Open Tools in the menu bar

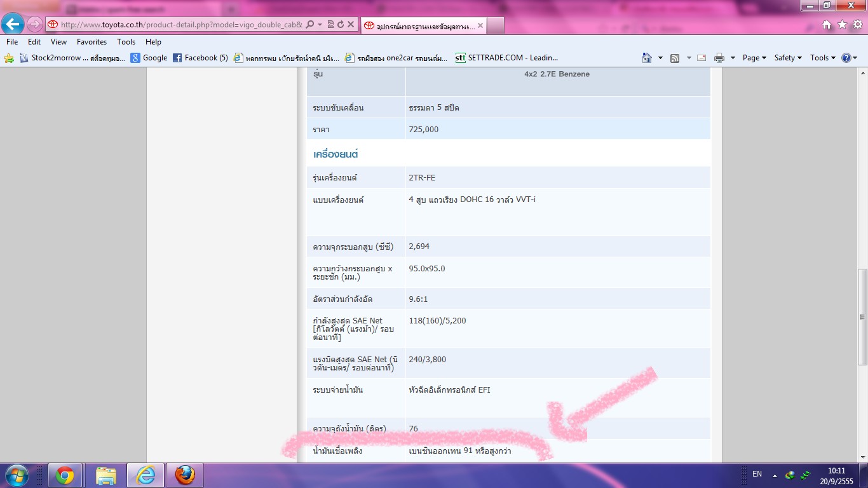126,42
